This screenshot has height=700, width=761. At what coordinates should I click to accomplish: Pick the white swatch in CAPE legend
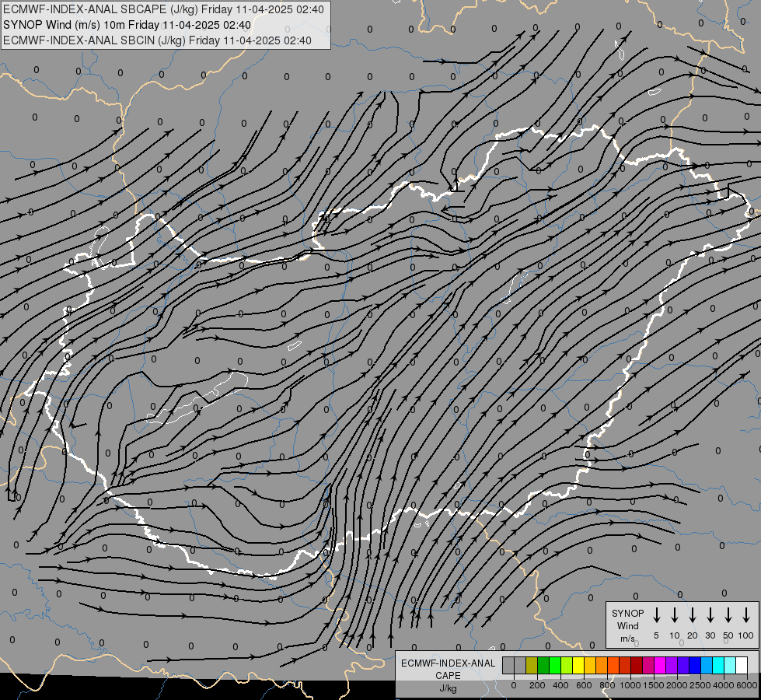pos(741,665)
